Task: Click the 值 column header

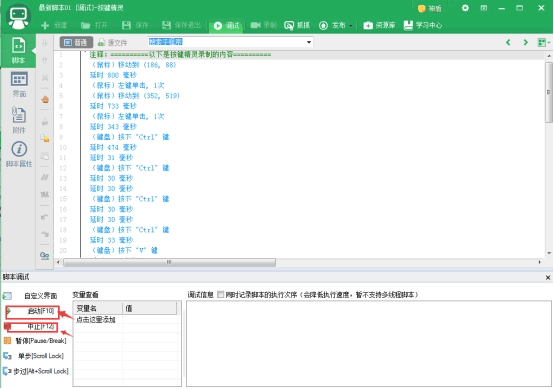Action: pos(149,308)
